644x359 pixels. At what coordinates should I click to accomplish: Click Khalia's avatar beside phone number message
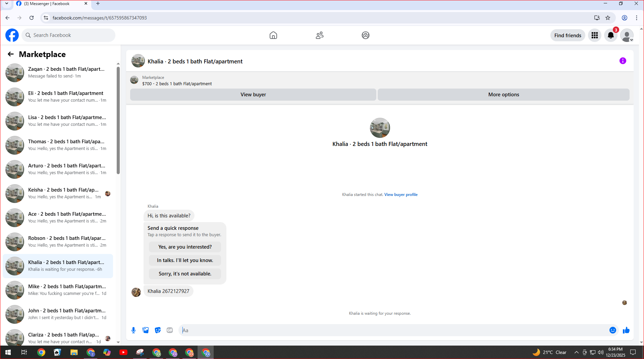136,292
